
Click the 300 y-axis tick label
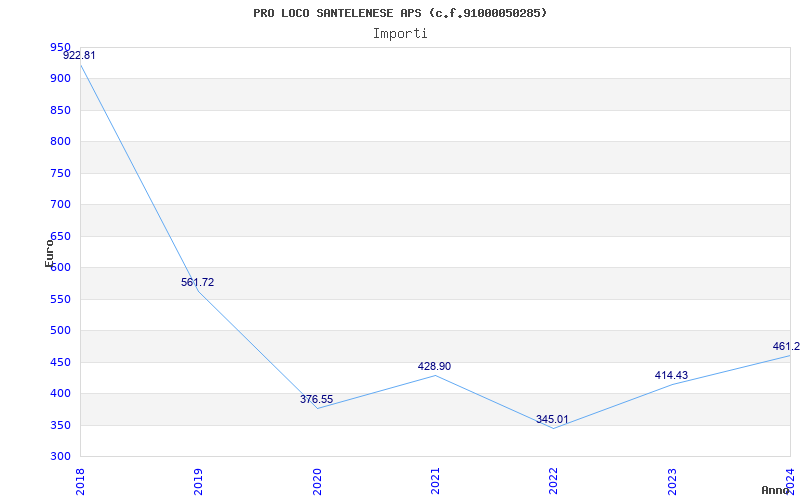pos(60,457)
